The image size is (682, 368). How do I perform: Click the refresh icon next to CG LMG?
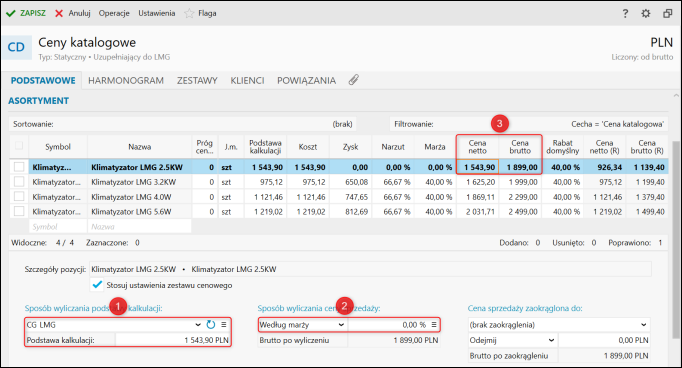211,325
